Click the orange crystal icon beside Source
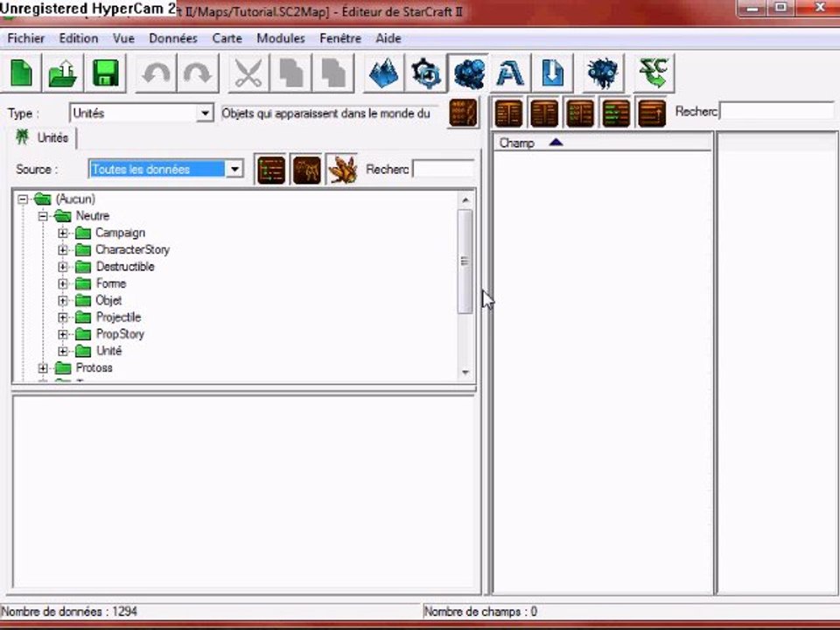Screen dimensions: 840x630 tap(342, 170)
